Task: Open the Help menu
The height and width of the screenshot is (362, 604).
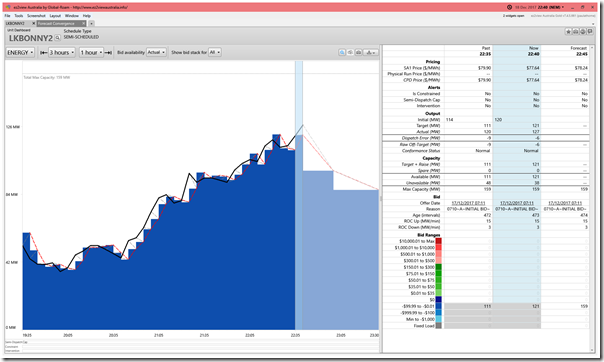Action: 87,16
